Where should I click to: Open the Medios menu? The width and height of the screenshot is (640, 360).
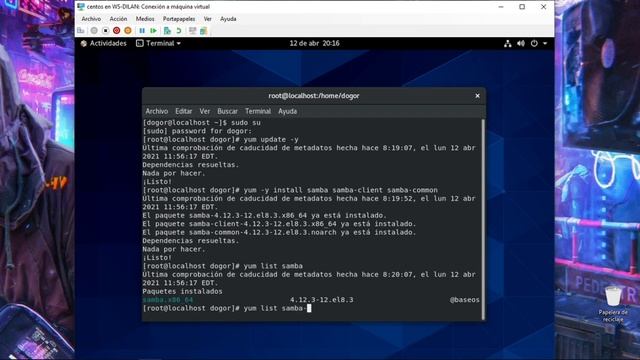[x=145, y=19]
